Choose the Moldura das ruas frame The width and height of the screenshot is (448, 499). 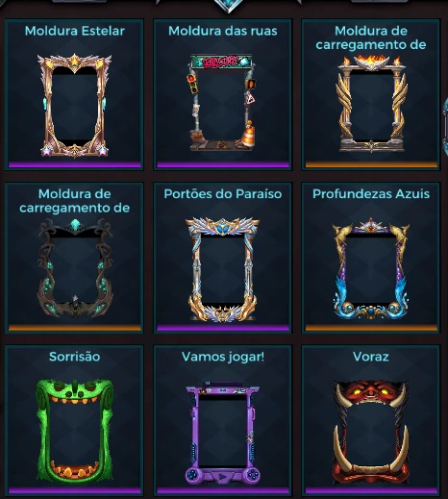[223, 94]
